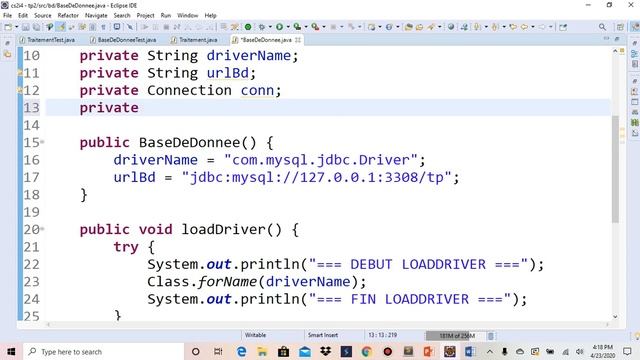The height and width of the screenshot is (360, 640).
Task: Click the New file toolbar icon
Action: pos(8,27)
